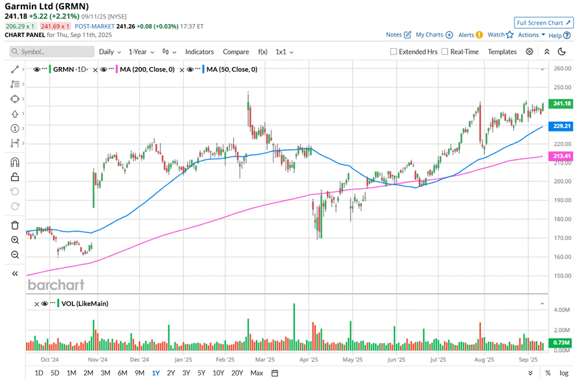Zoom in on the chart
This screenshot has height=382, width=588.
[x=14, y=240]
